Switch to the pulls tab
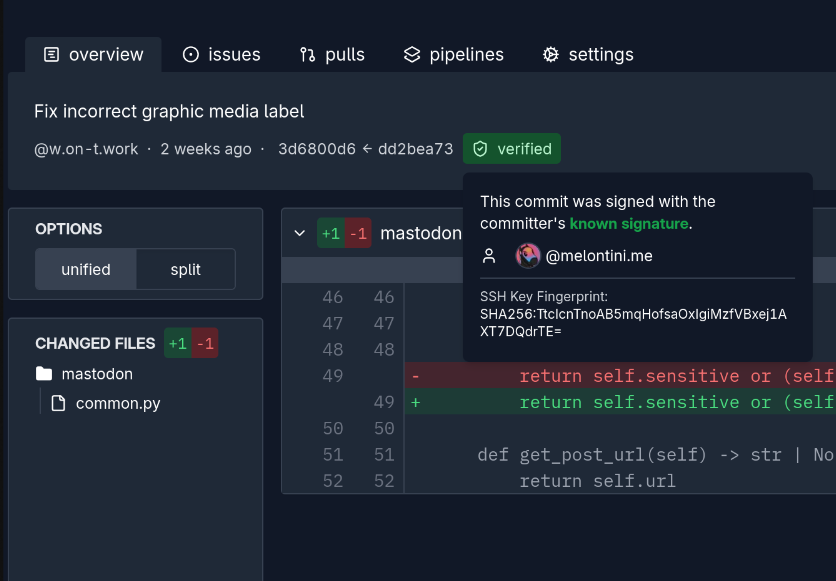This screenshot has width=836, height=581. [x=332, y=55]
